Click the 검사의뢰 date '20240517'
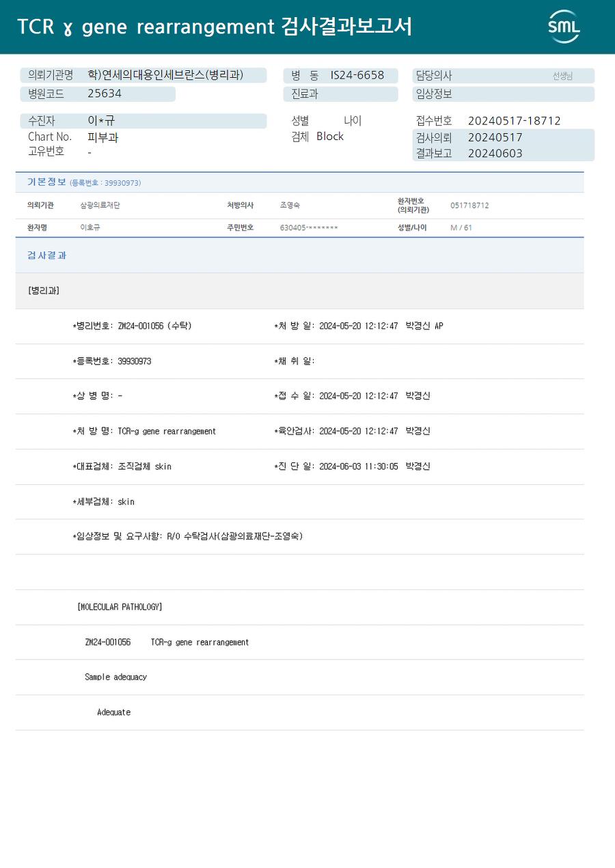Image resolution: width=615 pixels, height=868 pixels. coord(495,137)
